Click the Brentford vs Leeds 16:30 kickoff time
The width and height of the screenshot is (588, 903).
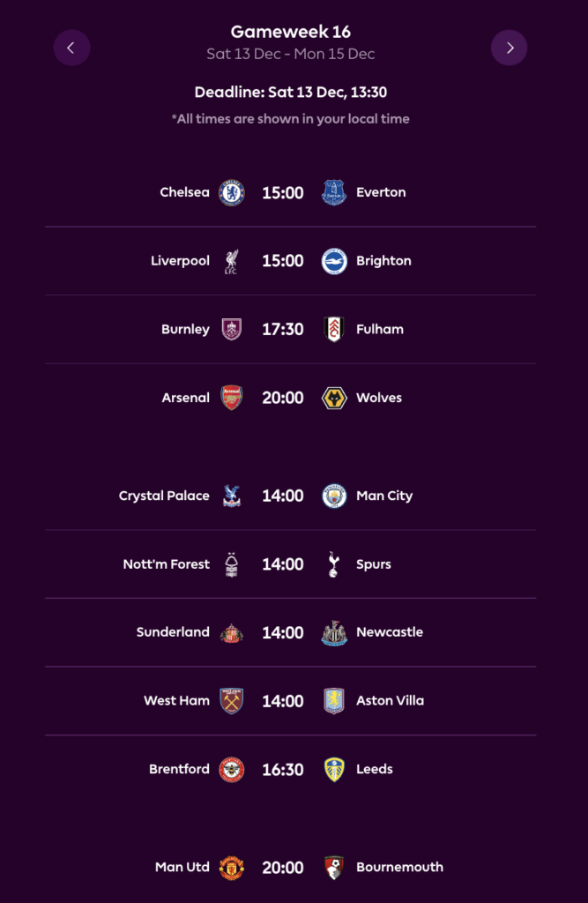(x=282, y=769)
